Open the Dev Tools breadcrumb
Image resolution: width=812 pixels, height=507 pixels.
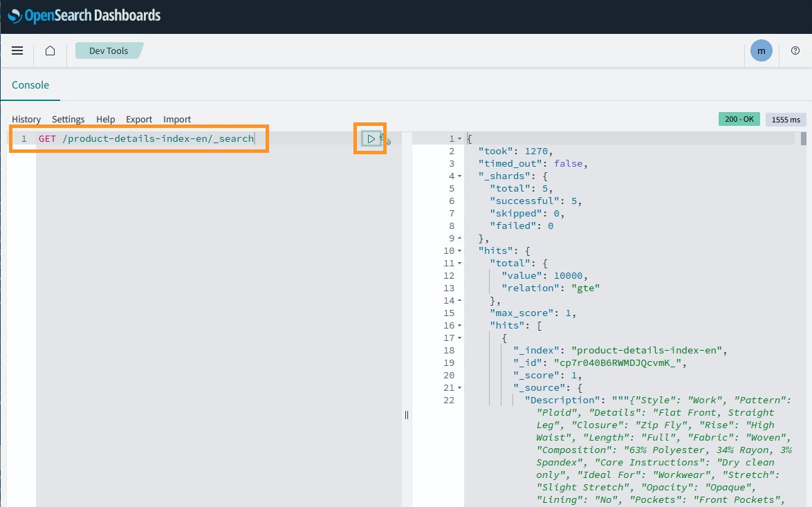click(109, 50)
